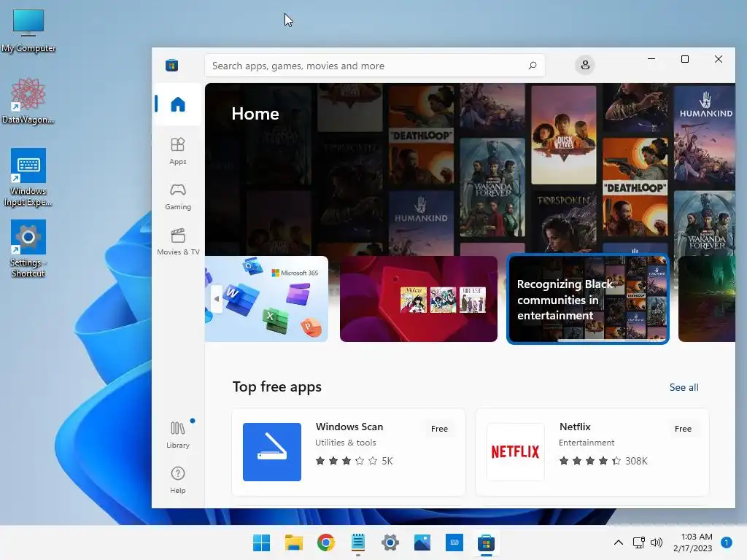The image size is (747, 560).
Task: Click the Wakanda Forever poster in banner
Action: [x=492, y=187]
